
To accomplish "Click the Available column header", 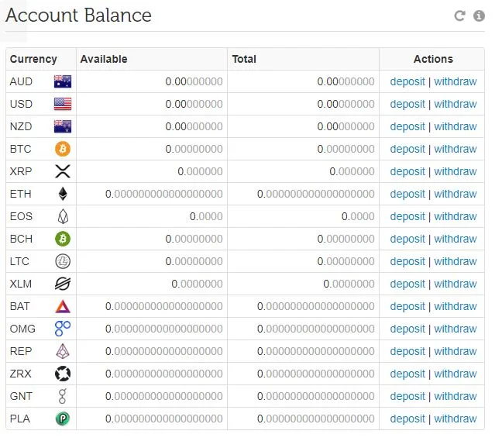I will click(x=104, y=59).
